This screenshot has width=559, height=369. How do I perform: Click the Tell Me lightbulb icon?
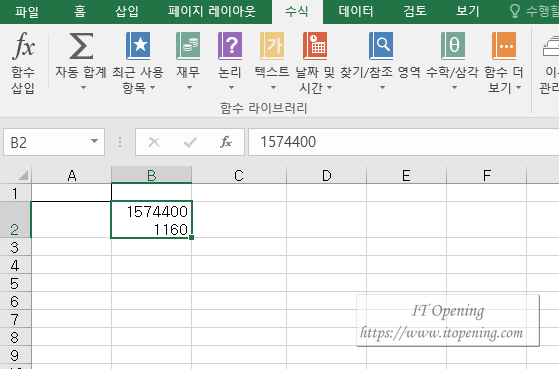515,11
